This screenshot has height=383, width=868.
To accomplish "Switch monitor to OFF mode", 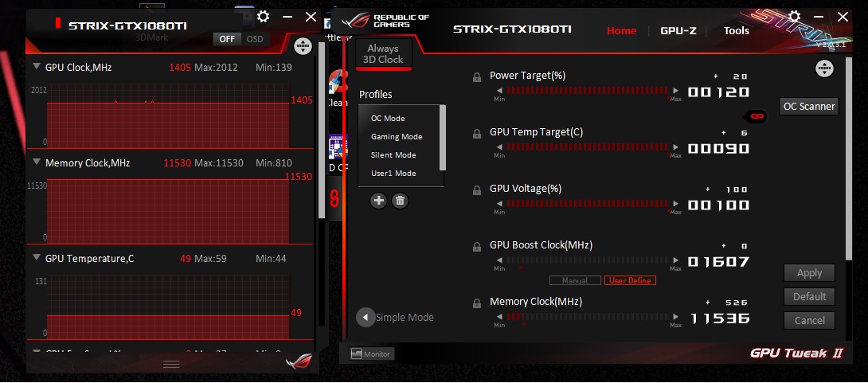I will 227,39.
